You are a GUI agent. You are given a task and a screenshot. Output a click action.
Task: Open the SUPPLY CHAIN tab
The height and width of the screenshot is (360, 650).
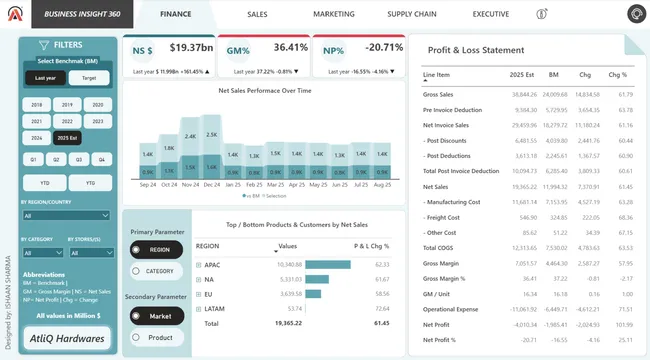tap(412, 14)
